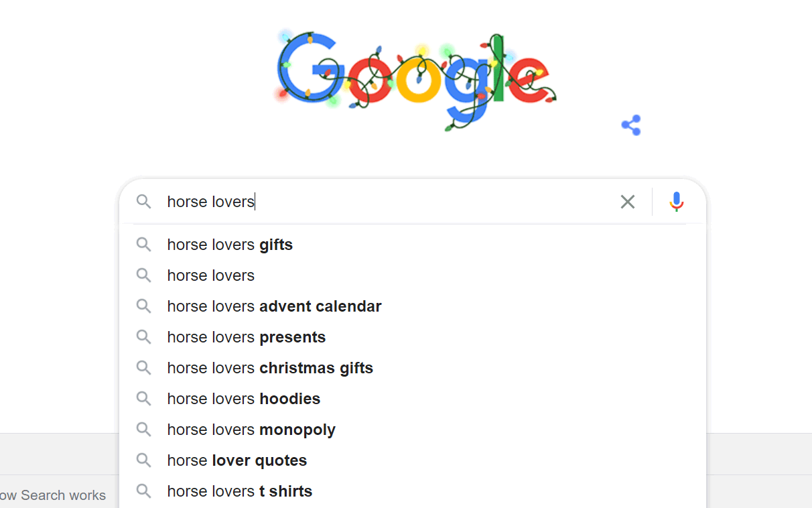Select the plain 'horse lovers' suggestion
Image resolution: width=812 pixels, height=508 pixels.
click(x=210, y=275)
